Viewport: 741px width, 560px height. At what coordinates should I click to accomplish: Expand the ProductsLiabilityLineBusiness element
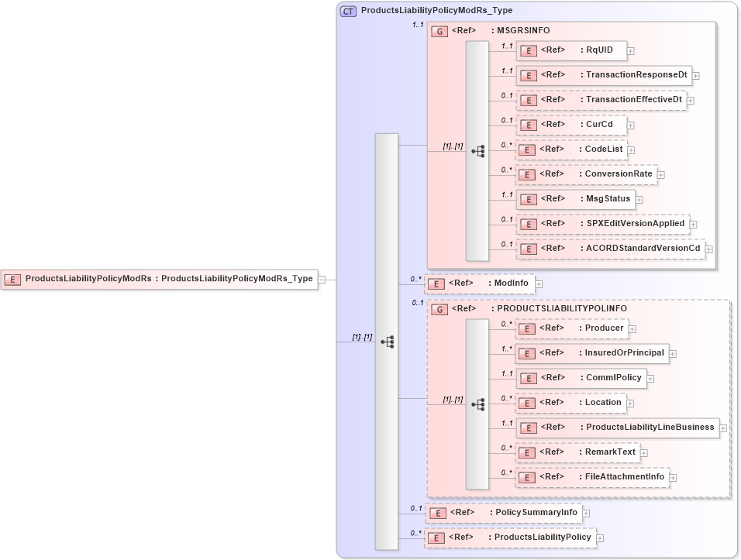click(x=723, y=427)
